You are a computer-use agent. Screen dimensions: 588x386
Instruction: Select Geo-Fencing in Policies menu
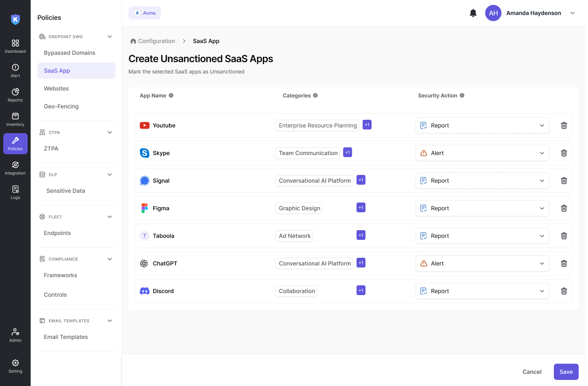[x=61, y=106]
